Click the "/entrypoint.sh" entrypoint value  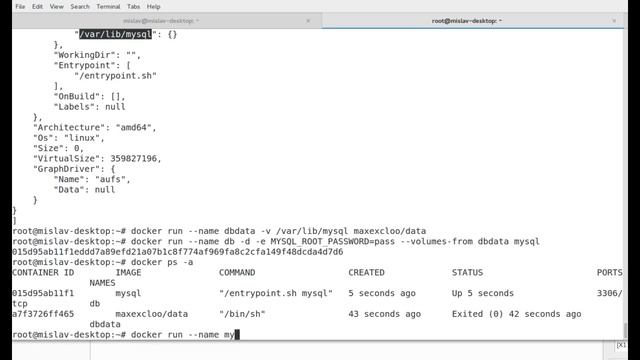(x=116, y=76)
